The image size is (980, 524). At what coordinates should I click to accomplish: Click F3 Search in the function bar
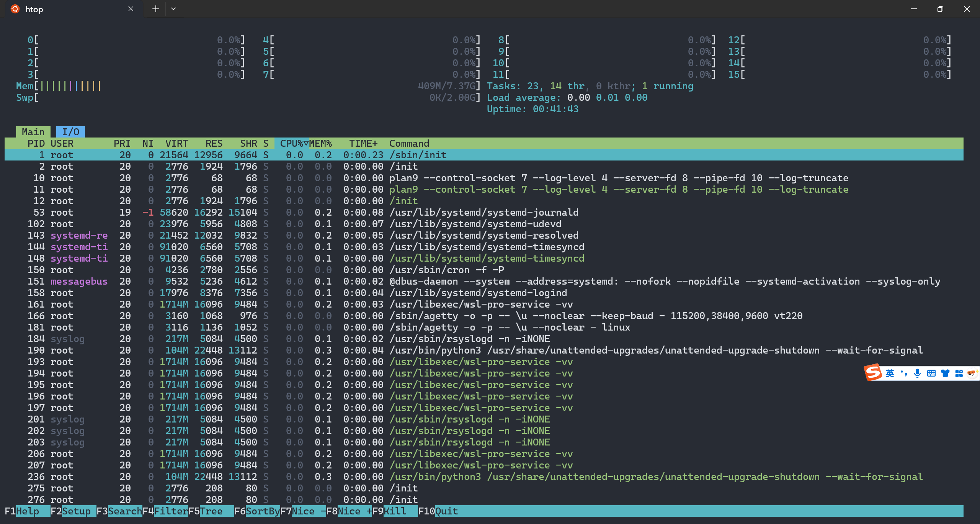[x=119, y=511]
